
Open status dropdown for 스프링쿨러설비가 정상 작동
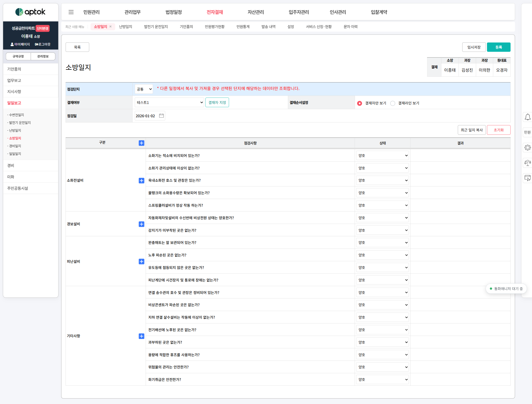382,205
